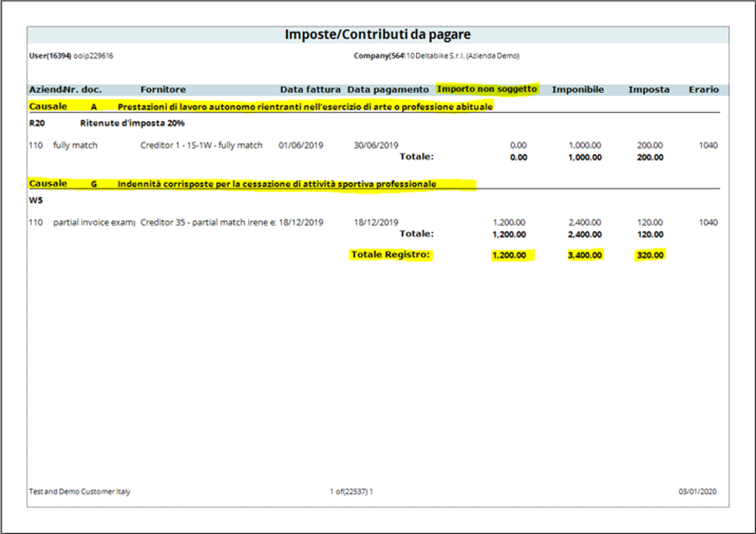Click the R20 tax code

[37, 123]
